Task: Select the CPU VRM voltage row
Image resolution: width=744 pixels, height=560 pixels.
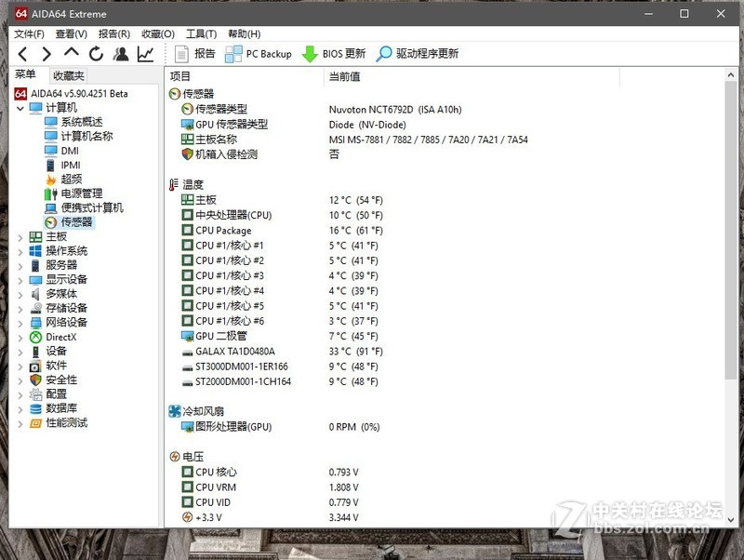Action: 270,487
